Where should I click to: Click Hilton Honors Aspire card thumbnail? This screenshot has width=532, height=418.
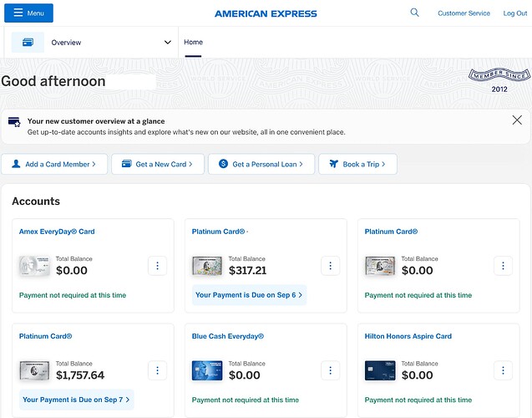380,370
